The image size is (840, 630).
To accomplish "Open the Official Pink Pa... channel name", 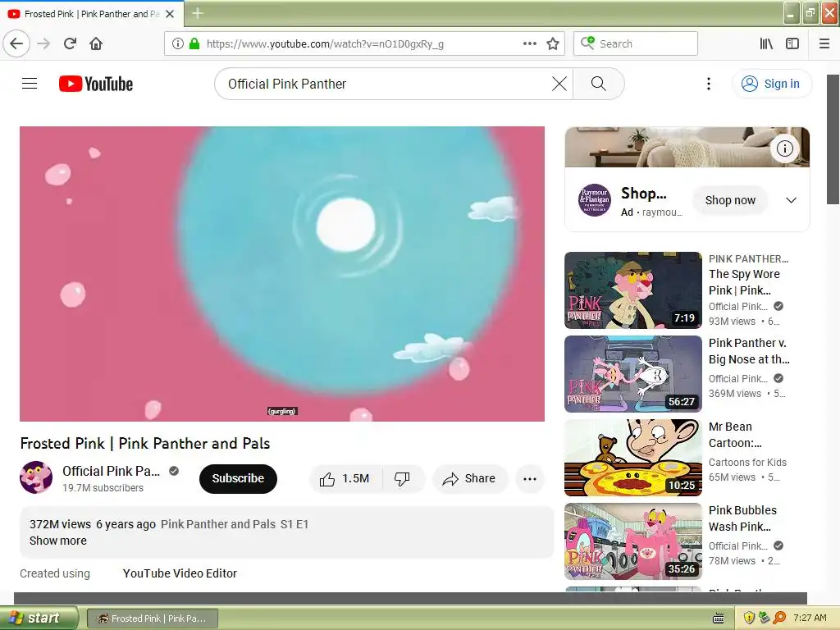I will tap(111, 471).
